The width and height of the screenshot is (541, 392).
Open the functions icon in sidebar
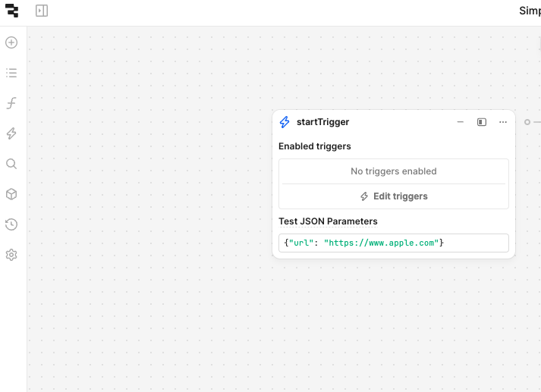tap(11, 103)
